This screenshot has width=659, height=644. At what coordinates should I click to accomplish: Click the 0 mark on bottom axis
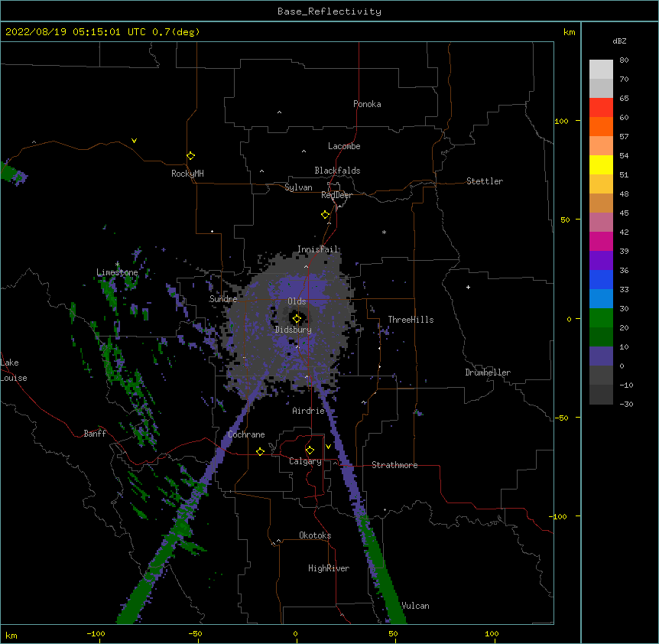click(295, 633)
